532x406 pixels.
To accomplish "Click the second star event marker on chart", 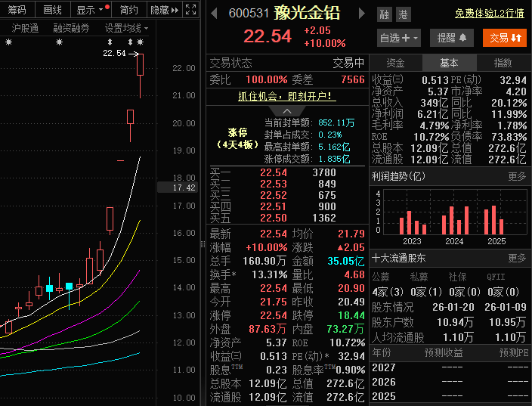I will coord(60,42).
